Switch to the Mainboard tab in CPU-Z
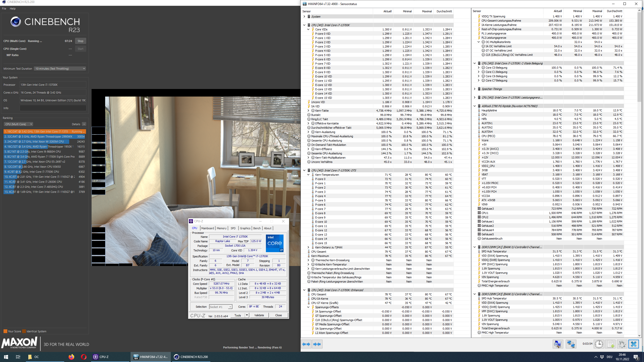Screen dimensions: 644x362 pos(208,228)
